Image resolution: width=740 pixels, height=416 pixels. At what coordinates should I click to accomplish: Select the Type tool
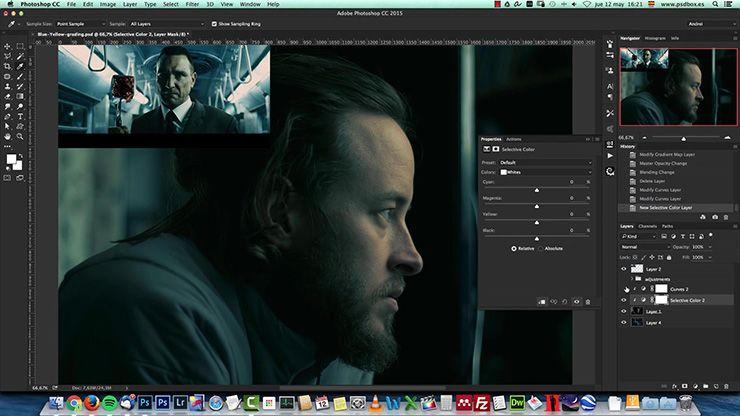[20, 116]
